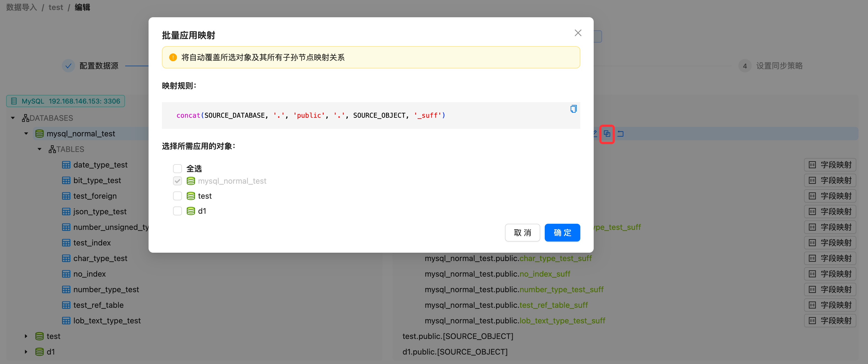
Task: Toggle the mysql_normal_test checkbox in dialog
Action: [x=177, y=181]
